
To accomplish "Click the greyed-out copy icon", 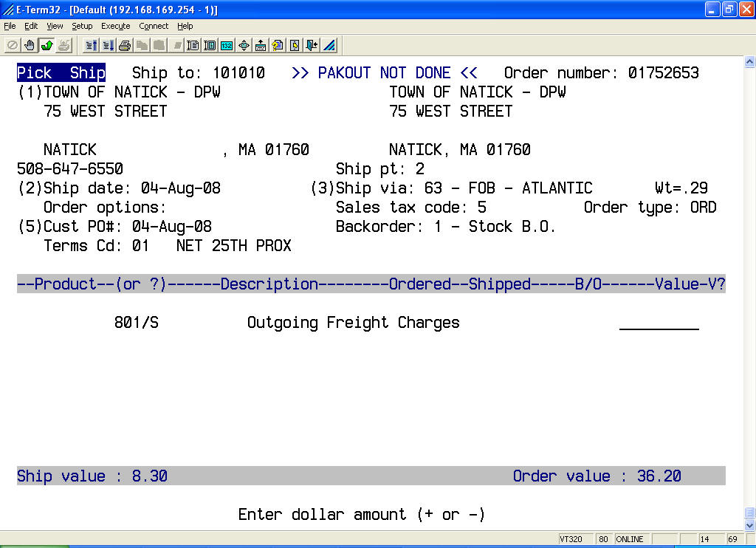I will [142, 45].
